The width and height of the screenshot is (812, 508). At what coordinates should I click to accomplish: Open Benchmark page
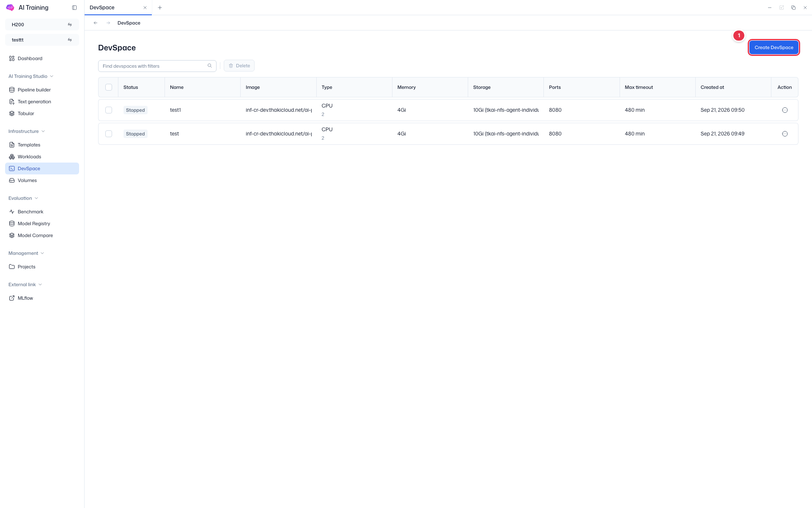[42, 212]
